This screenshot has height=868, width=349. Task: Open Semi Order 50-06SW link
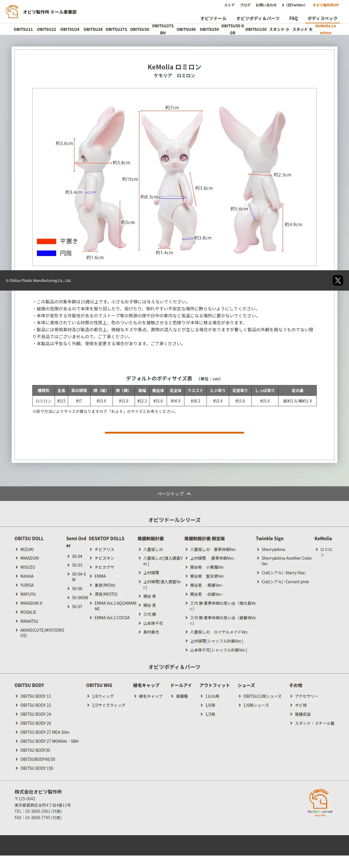pos(80,598)
